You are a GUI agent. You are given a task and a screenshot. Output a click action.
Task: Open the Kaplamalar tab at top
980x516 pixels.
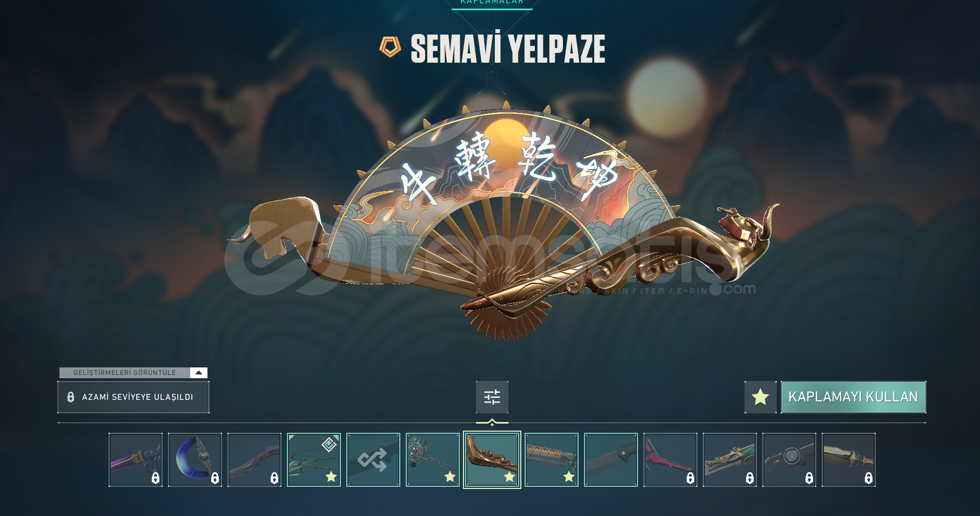pyautogui.click(x=492, y=3)
